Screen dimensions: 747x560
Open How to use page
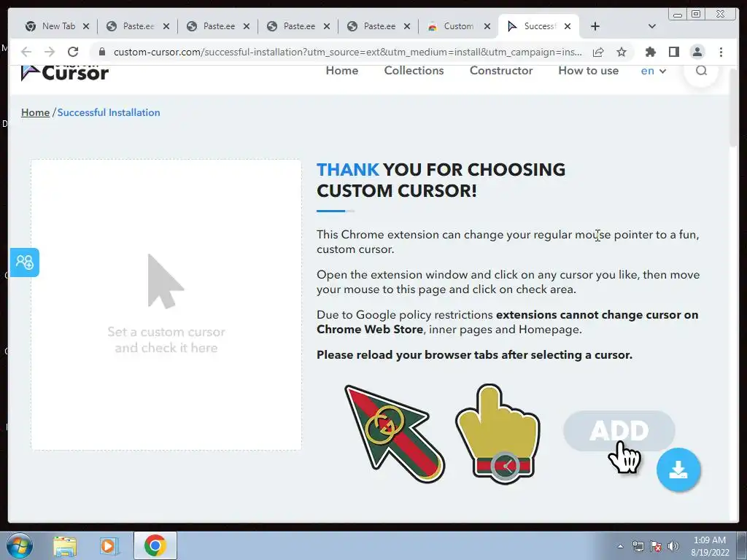point(589,71)
